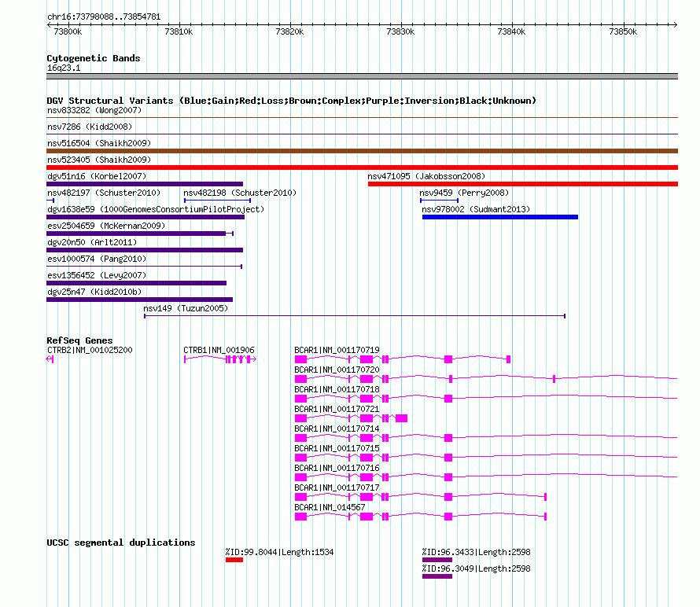Open the Cytogenetic Bands track title

94,58
